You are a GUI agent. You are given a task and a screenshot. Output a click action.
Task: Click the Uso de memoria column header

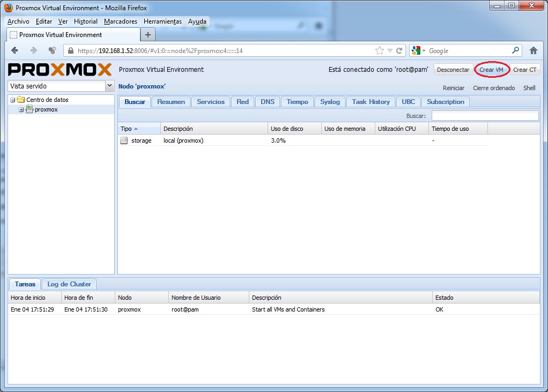(348, 129)
